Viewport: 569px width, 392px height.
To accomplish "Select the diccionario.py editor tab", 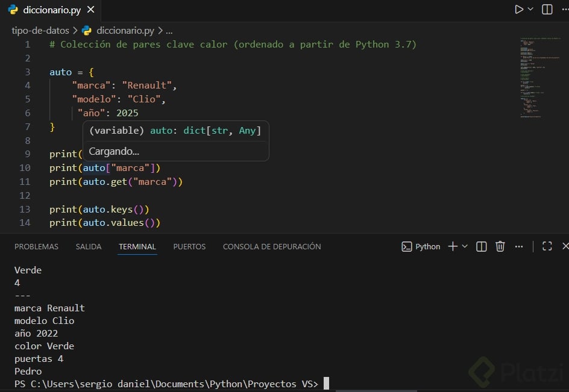I will click(x=51, y=10).
